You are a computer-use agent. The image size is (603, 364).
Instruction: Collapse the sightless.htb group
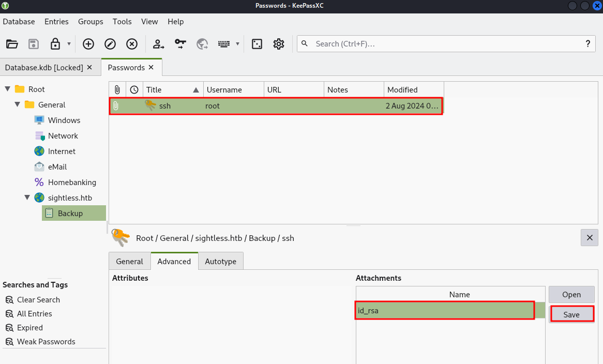pyautogui.click(x=27, y=198)
